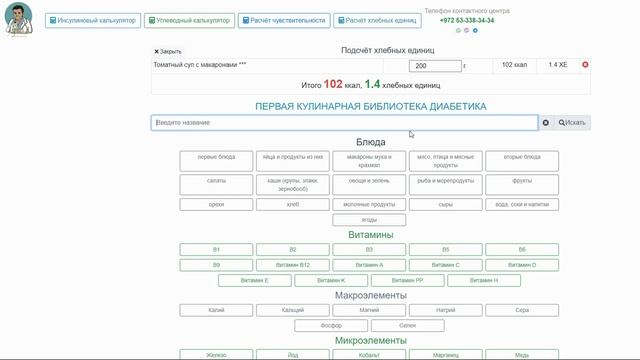This screenshot has width=640, height=360.
Task: Choose the Магний macroelement button
Action: tap(369, 310)
